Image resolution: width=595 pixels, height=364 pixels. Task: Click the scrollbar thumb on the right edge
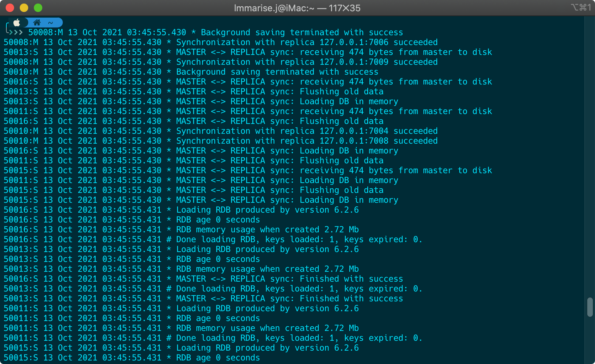pos(590,307)
